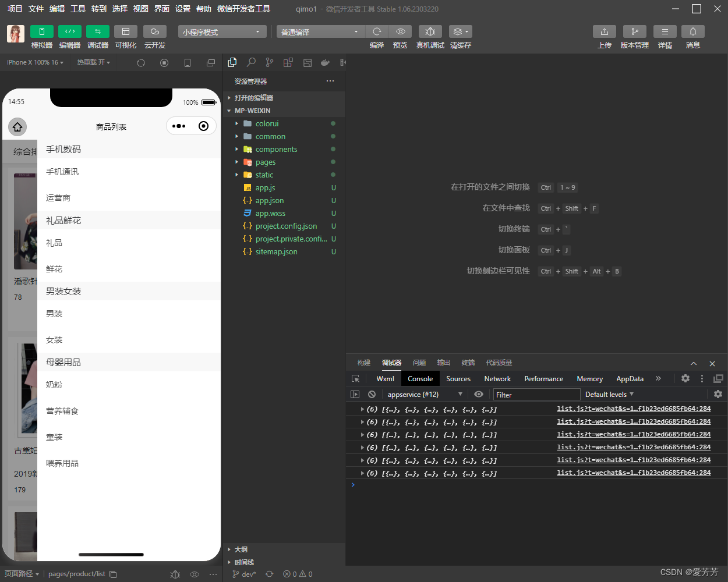The height and width of the screenshot is (582, 728).
Task: Toggle the Visualization (可视化) button
Action: click(x=126, y=31)
